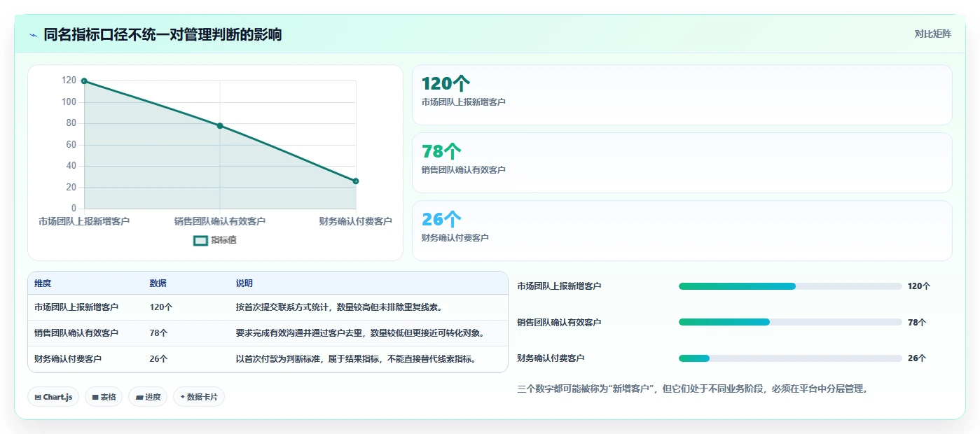Viewport: 980px width, 434px height.
Task: Click 市场团队上报新增客户 label under 120个 card
Action: coord(464,102)
